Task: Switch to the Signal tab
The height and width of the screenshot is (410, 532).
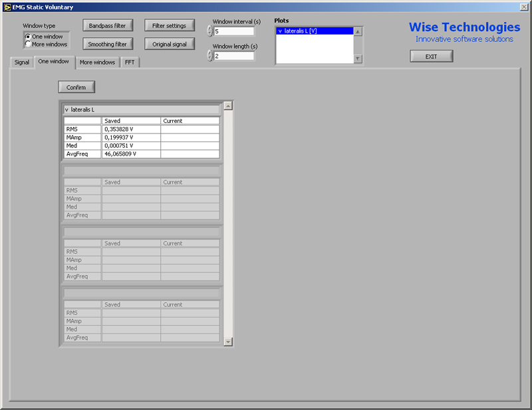Action: coord(22,62)
